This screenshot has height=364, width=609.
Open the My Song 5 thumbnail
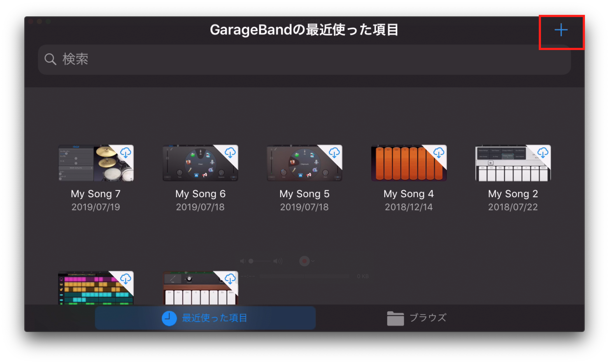pyautogui.click(x=304, y=163)
